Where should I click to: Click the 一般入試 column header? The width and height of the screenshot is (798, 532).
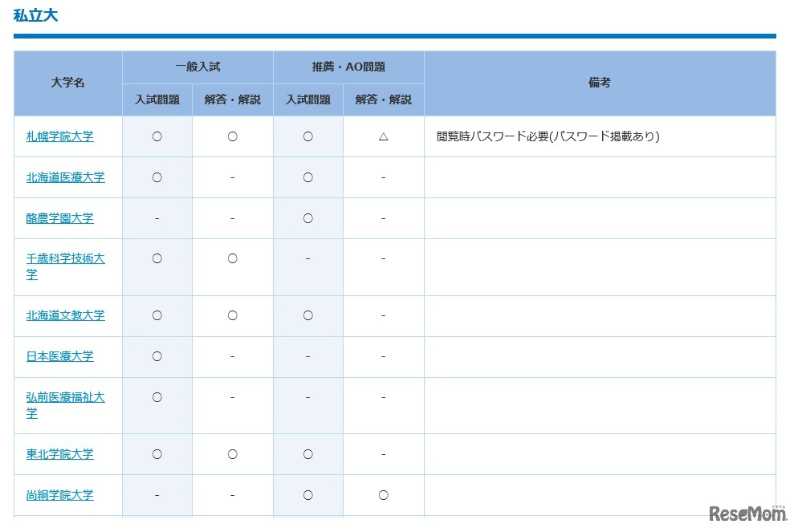coord(196,67)
